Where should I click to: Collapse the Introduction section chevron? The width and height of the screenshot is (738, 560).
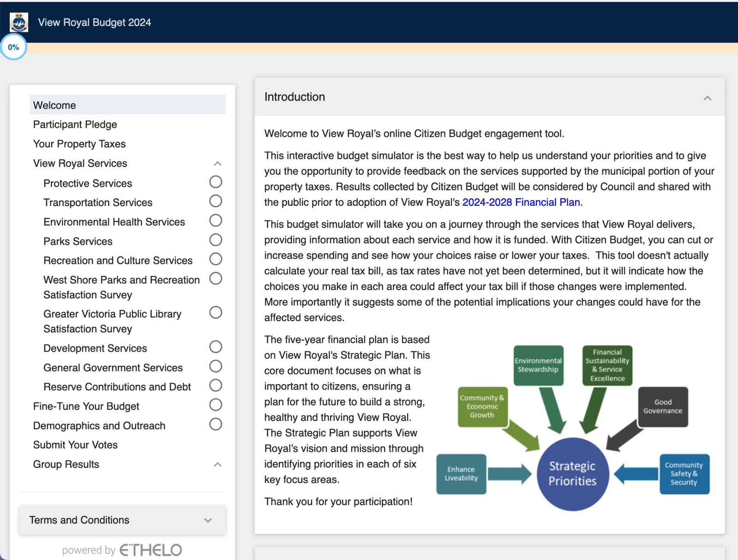coord(708,98)
